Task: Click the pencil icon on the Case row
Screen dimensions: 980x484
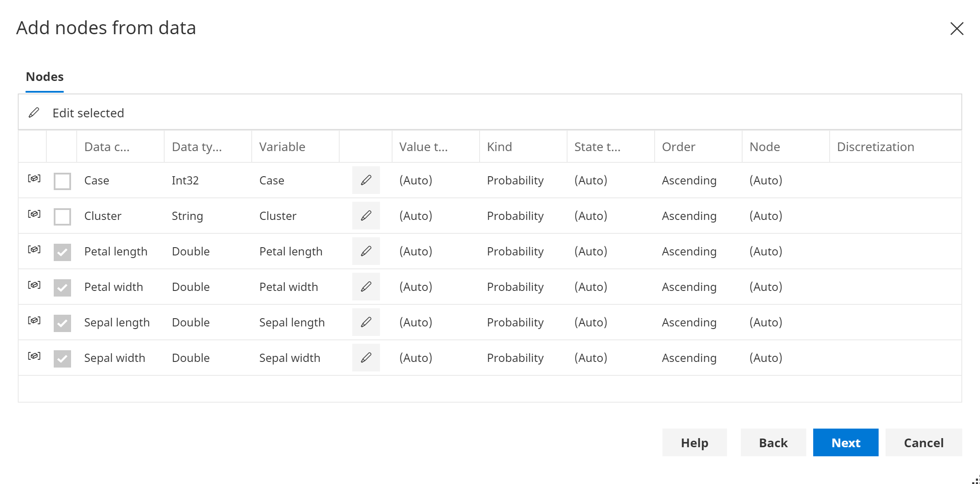Action: click(366, 181)
